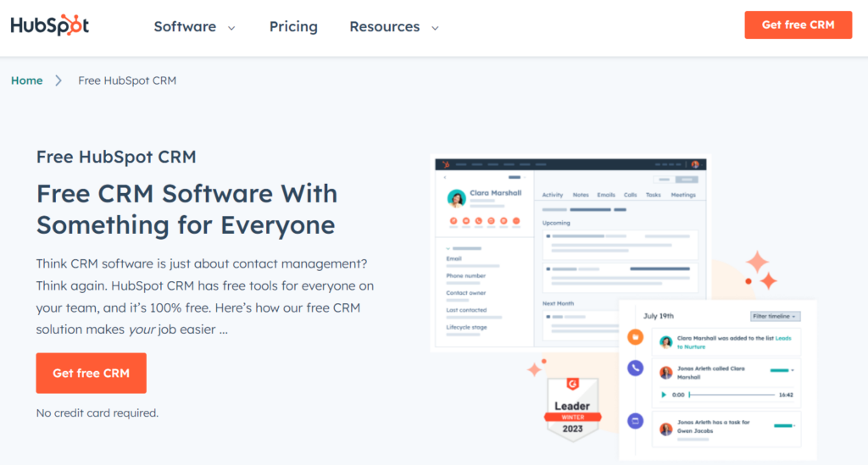Switch to the Meetings tab
Screen dimensions: 868x465
pos(683,195)
